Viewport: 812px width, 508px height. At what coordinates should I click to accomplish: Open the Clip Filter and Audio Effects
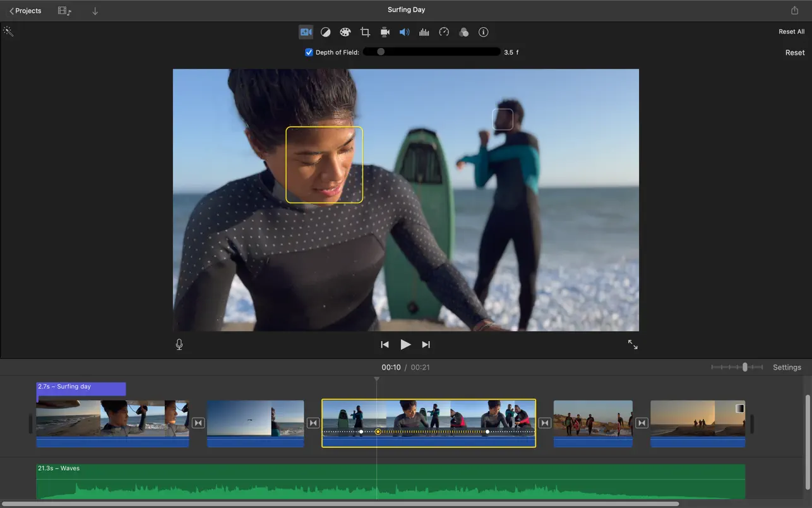tap(463, 32)
